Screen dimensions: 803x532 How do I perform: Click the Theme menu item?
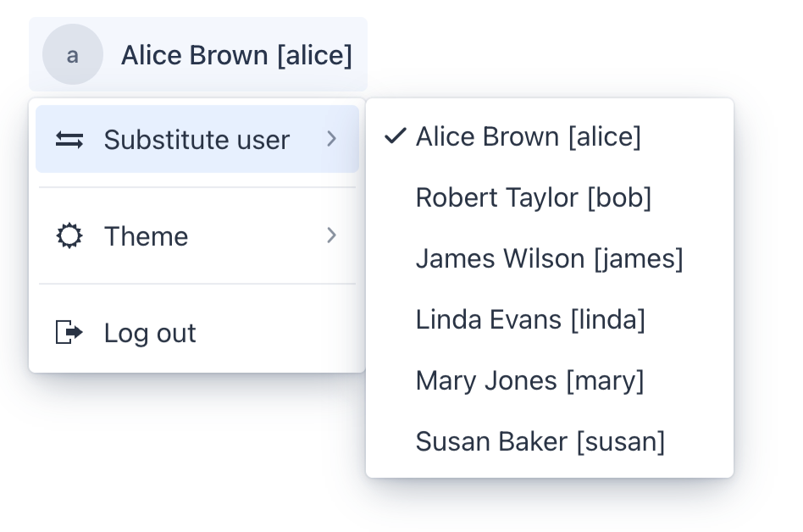pyautogui.click(x=146, y=236)
